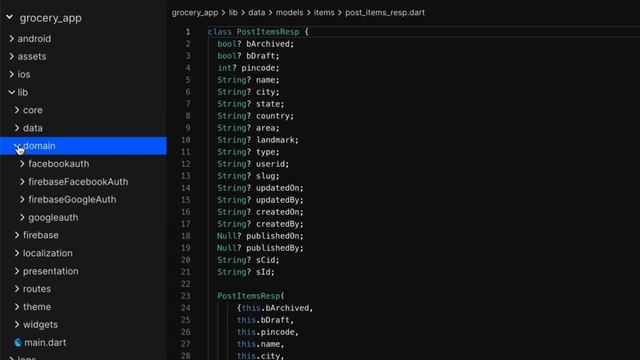Select the lib folder label
Viewport: 640px width, 360px height.
[23, 92]
